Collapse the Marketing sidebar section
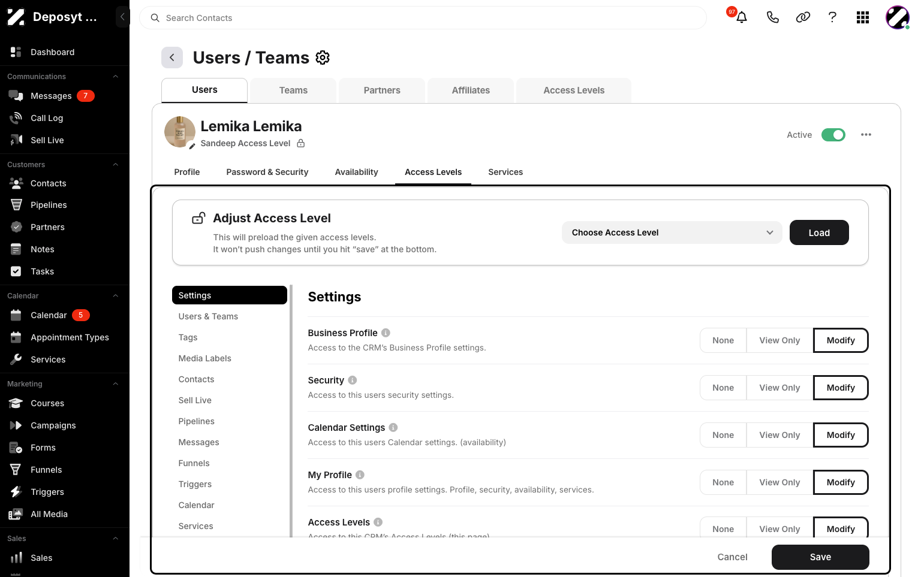The width and height of the screenshot is (924, 577). tap(116, 383)
